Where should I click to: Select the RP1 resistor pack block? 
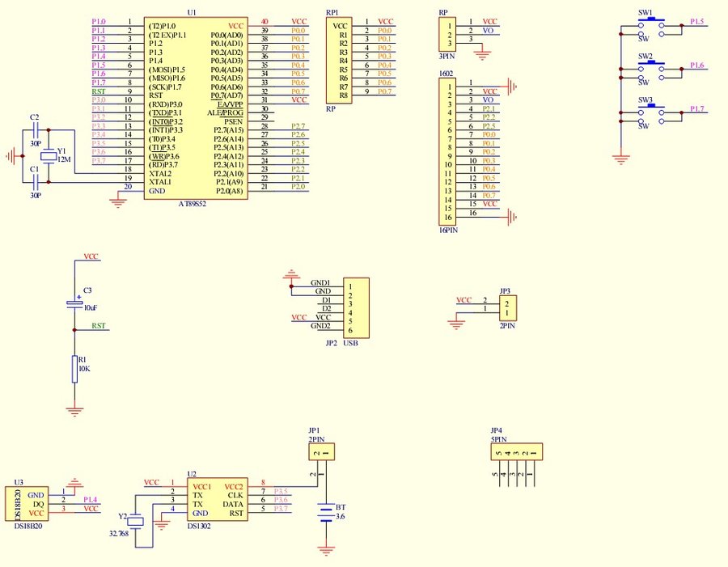342,60
